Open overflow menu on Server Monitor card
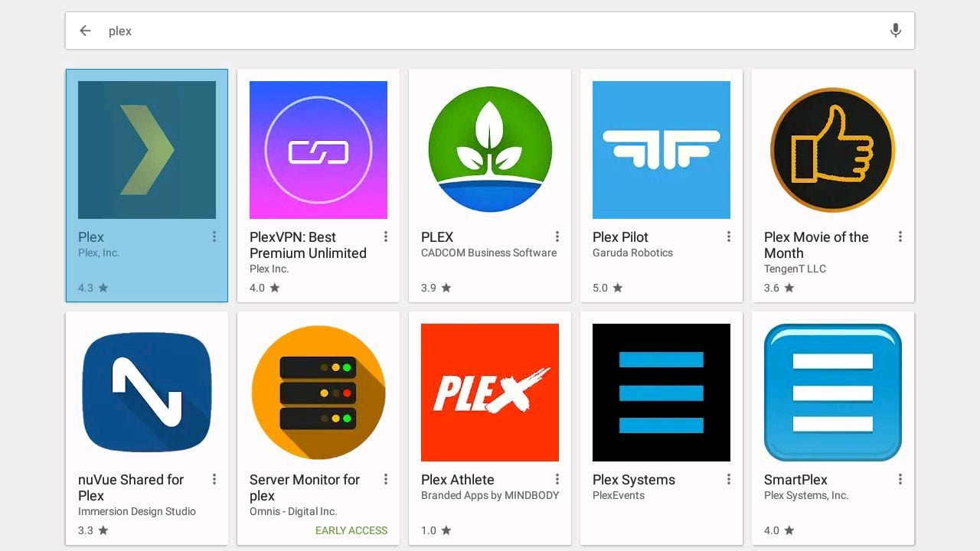This screenshot has height=551, width=980. (x=386, y=480)
